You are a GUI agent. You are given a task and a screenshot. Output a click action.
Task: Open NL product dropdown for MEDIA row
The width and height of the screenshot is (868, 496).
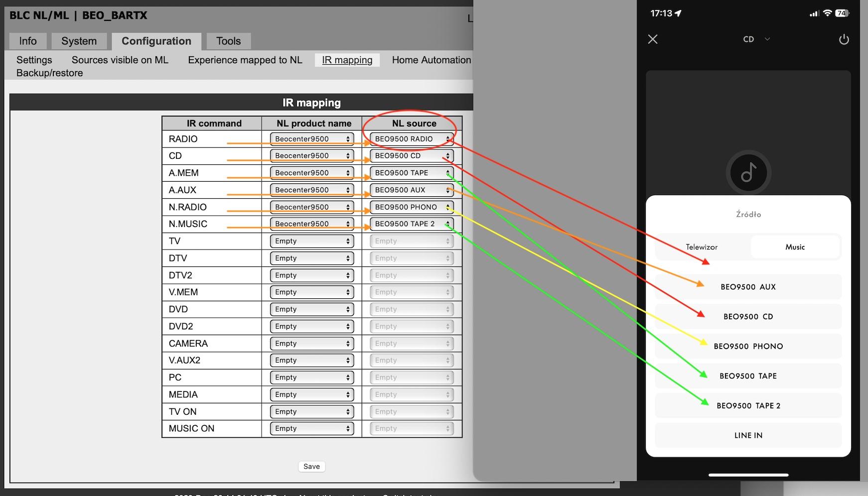tap(312, 394)
